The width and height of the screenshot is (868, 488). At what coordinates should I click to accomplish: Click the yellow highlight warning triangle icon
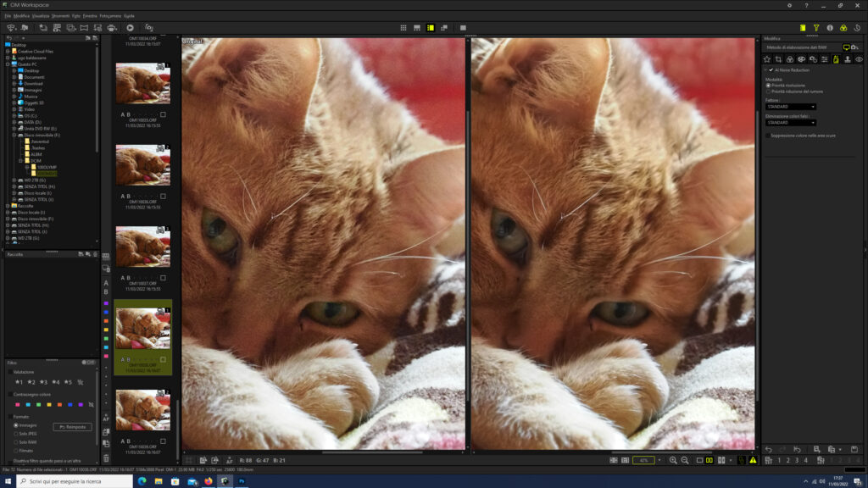[753, 460]
